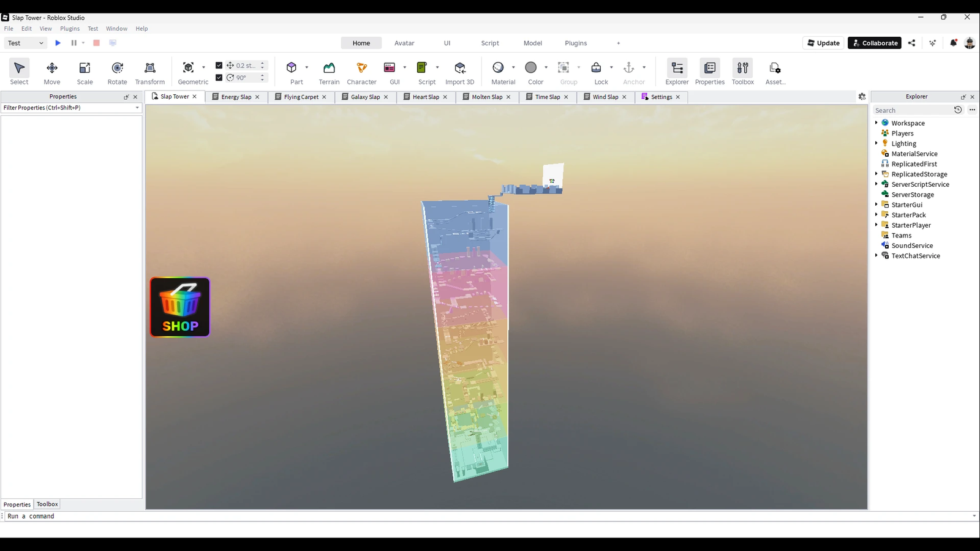The image size is (980, 551).
Task: Switch to the Settings document tab
Action: point(661,97)
